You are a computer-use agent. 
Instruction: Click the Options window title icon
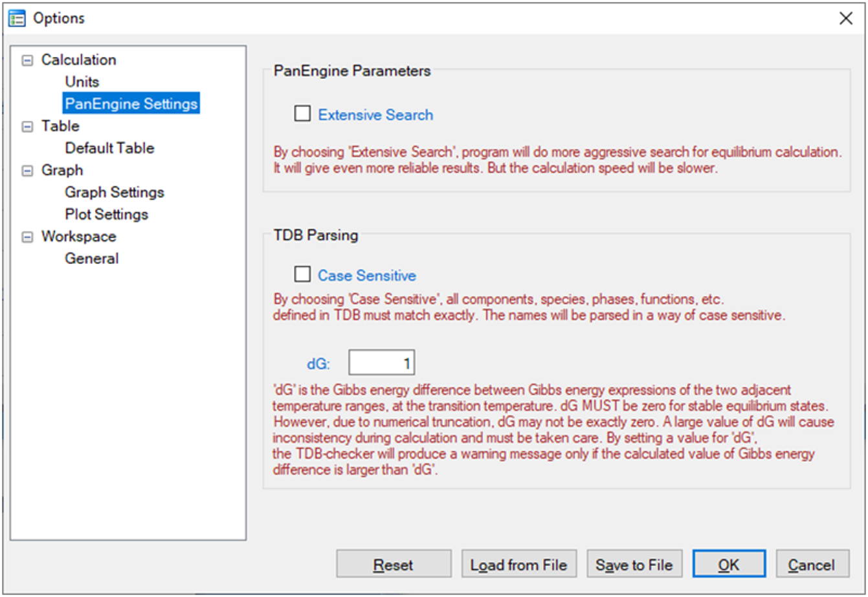[17, 18]
